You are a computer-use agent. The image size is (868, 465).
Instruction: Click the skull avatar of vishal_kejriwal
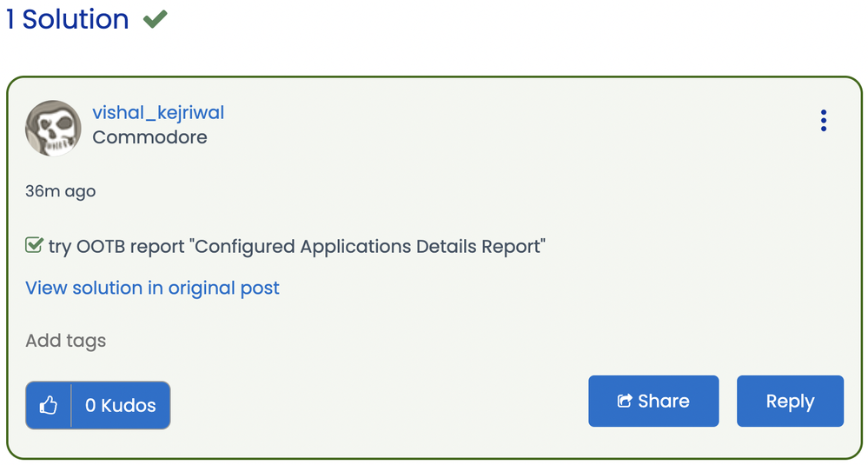53,128
